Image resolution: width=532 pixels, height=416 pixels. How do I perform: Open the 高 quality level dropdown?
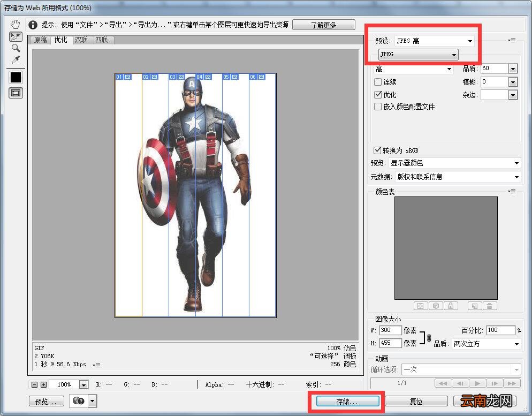coord(413,69)
